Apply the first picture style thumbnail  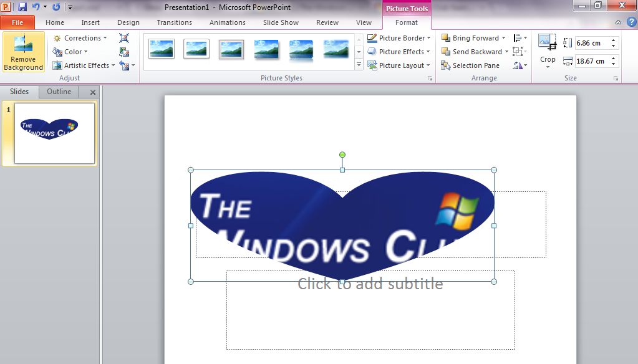162,49
